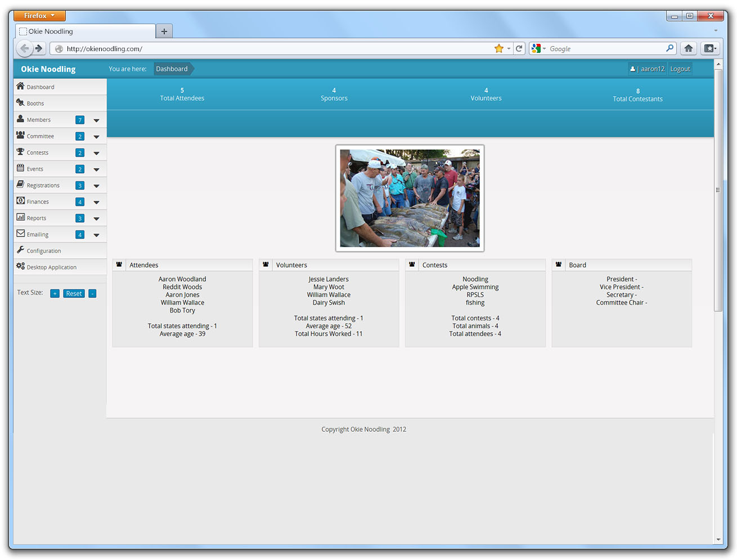Click the user icon beside aaron12
Screen dimensions: 737x560
(632, 69)
